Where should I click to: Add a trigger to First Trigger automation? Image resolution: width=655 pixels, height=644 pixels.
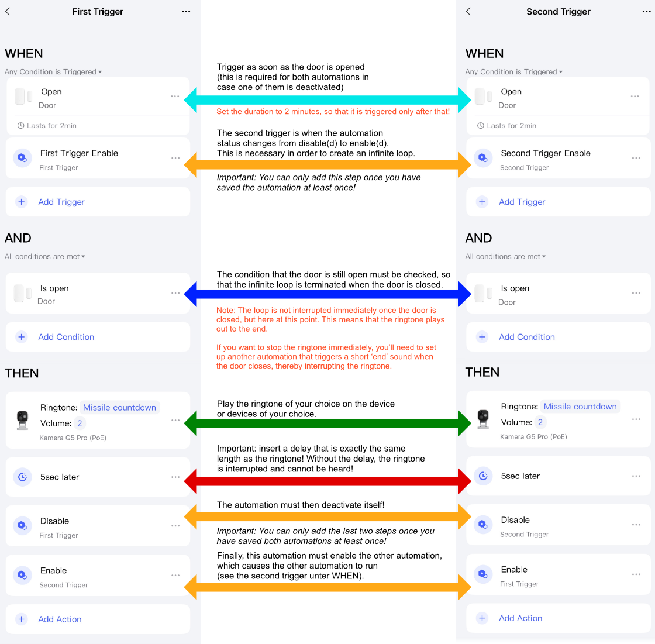[x=61, y=202]
